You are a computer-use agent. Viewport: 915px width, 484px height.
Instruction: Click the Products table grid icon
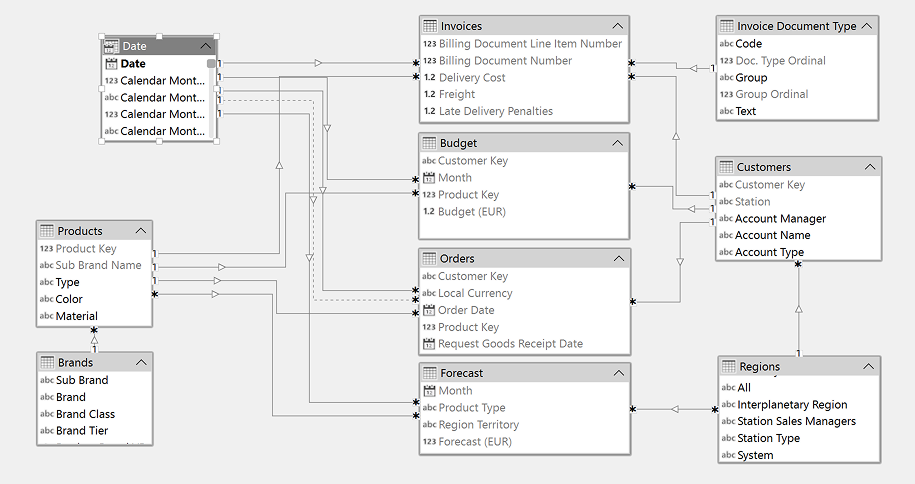(x=47, y=231)
